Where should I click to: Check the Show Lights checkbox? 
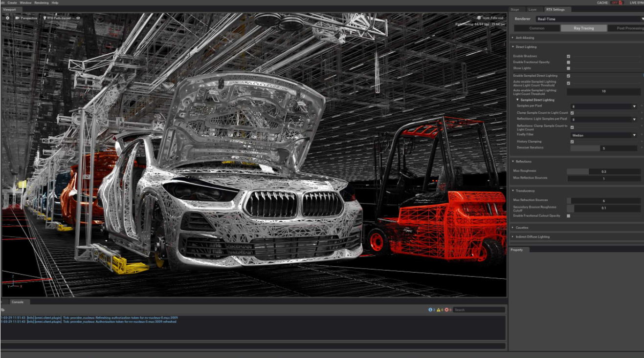[568, 68]
